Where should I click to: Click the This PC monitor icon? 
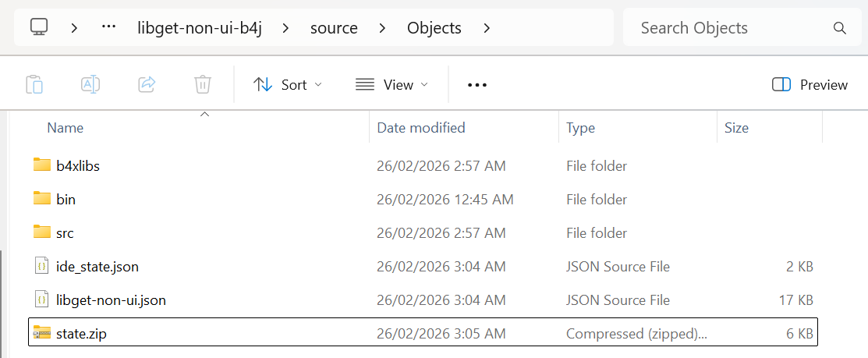40,27
